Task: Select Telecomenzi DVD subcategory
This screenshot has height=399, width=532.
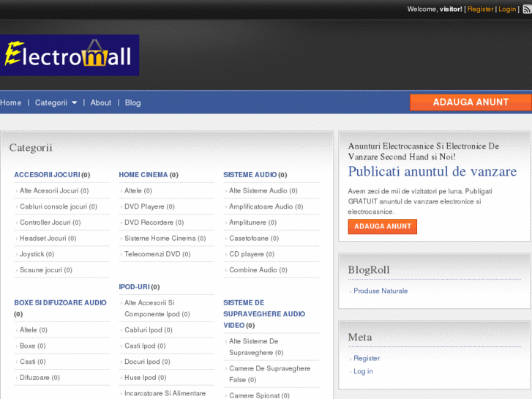Action: pyautogui.click(x=152, y=254)
